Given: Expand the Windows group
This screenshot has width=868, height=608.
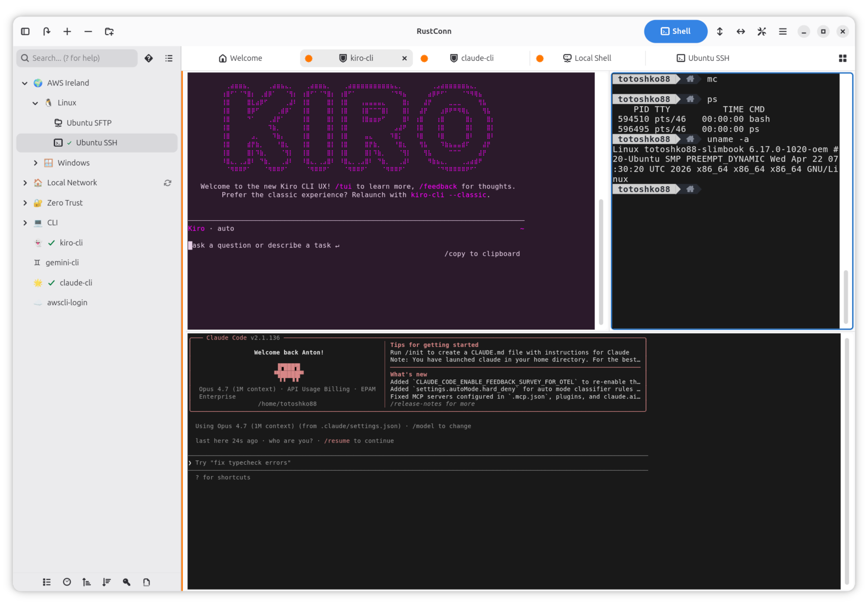Looking at the screenshot, I should coord(35,163).
